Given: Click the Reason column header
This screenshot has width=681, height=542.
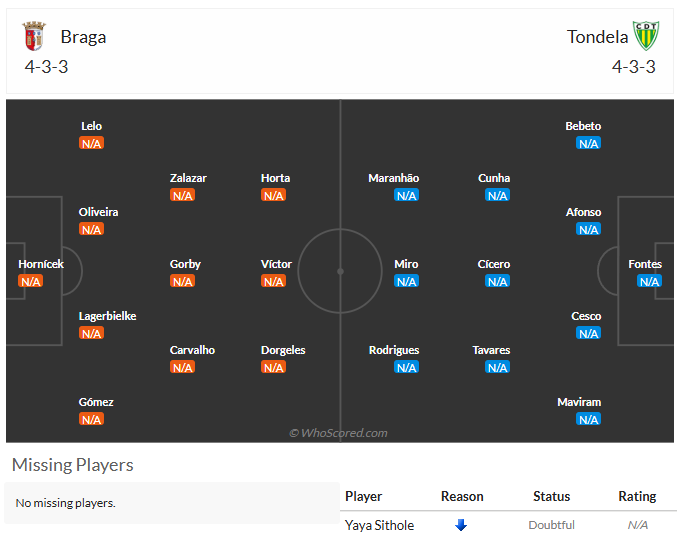Looking at the screenshot, I should click(462, 496).
